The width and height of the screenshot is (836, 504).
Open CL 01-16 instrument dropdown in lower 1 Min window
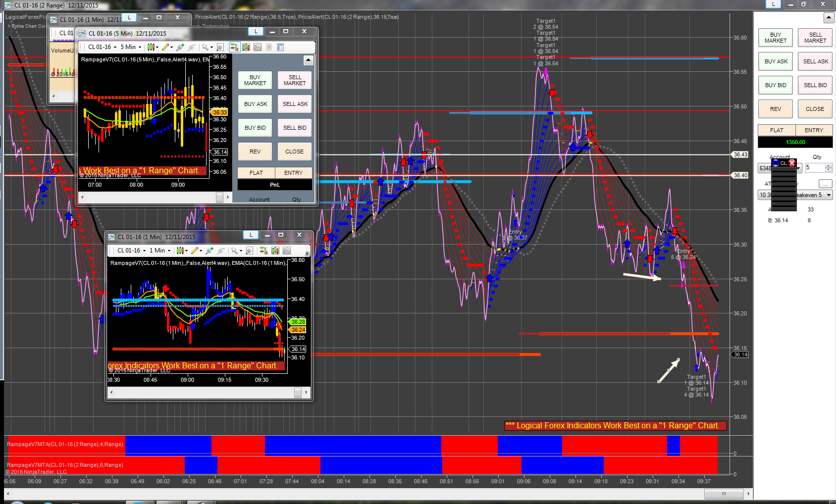pyautogui.click(x=131, y=251)
